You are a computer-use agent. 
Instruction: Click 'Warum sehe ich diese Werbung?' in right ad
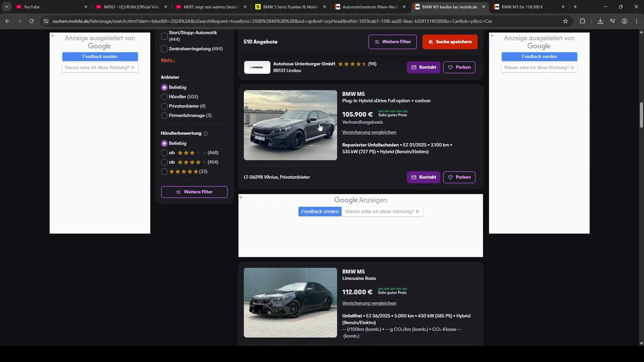[x=539, y=67]
